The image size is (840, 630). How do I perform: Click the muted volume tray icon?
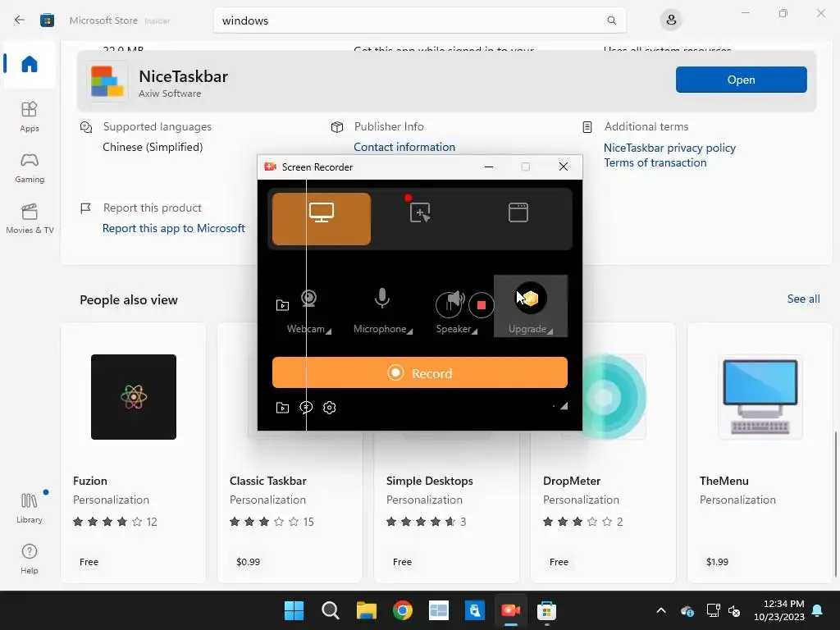coord(734,610)
